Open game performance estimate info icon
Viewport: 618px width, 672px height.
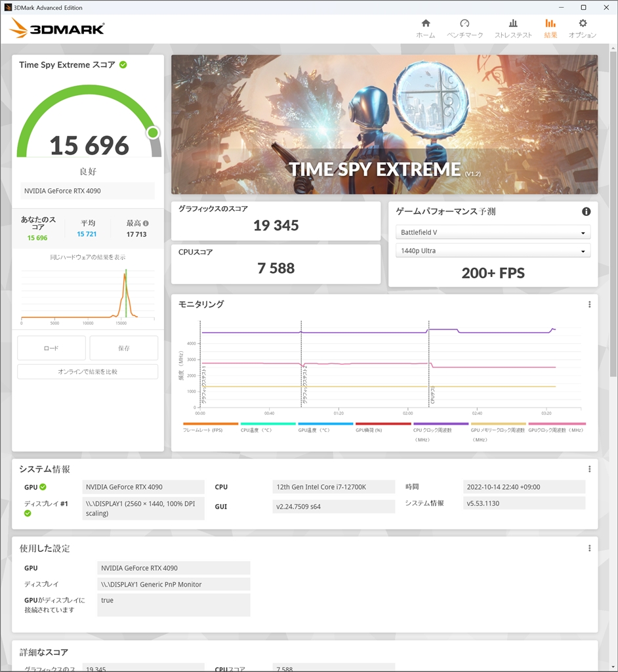587,211
